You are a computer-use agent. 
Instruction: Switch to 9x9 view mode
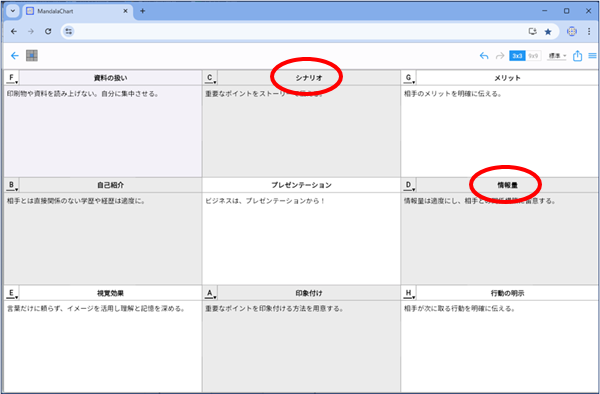tap(533, 56)
